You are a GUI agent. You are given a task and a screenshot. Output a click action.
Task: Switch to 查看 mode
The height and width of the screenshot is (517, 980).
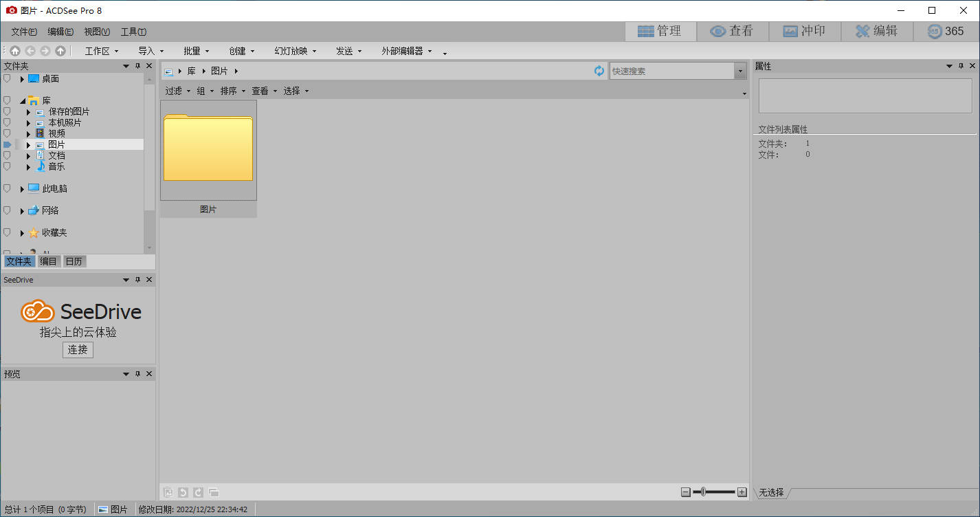coord(733,31)
